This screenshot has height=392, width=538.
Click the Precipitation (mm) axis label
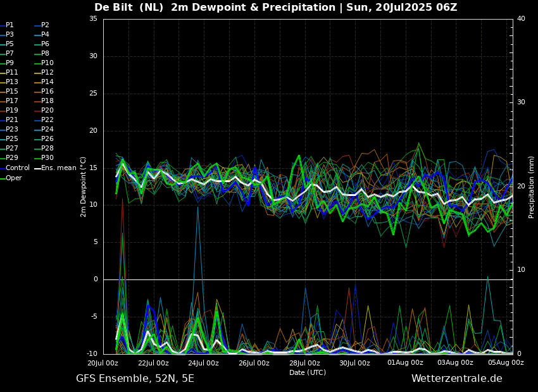[x=532, y=187]
